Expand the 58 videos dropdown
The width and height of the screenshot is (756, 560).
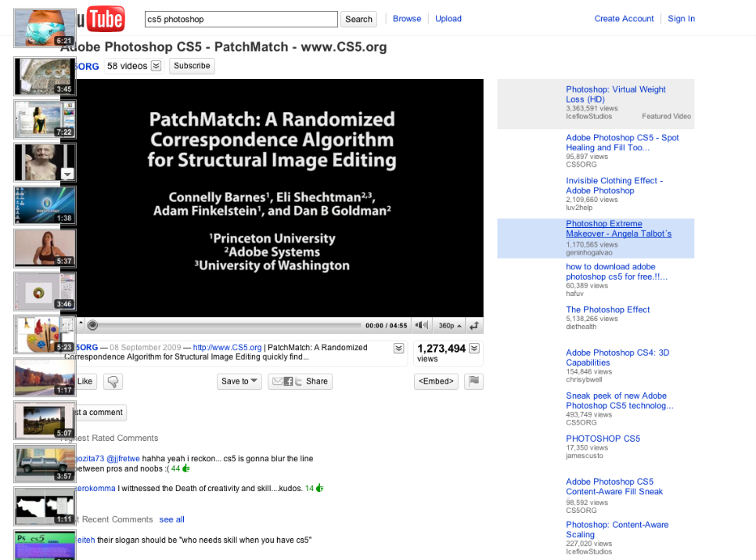click(157, 66)
